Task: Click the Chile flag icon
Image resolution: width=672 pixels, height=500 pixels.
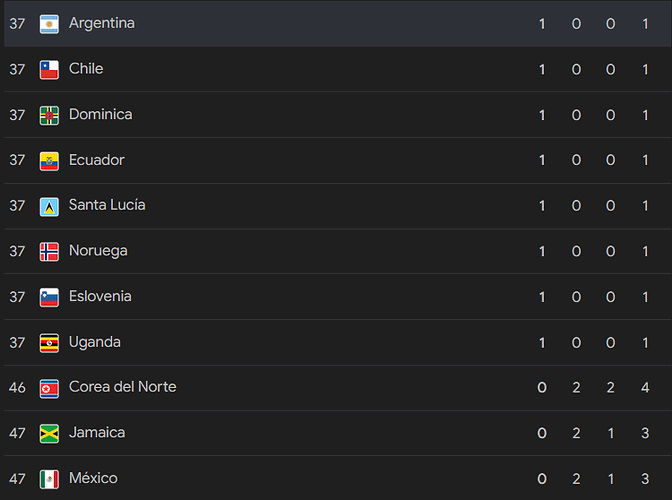Action: (49, 70)
